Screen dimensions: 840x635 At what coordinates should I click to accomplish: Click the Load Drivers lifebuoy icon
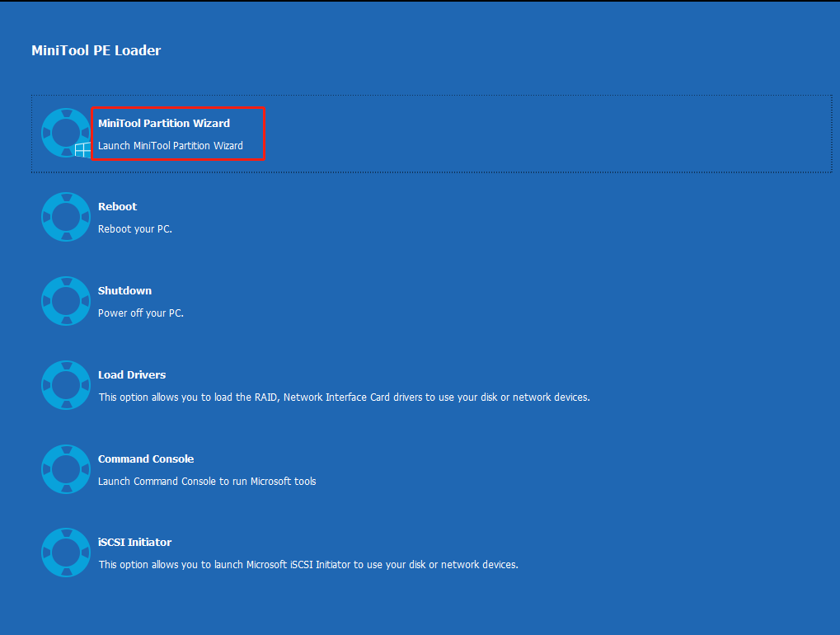[66, 385]
